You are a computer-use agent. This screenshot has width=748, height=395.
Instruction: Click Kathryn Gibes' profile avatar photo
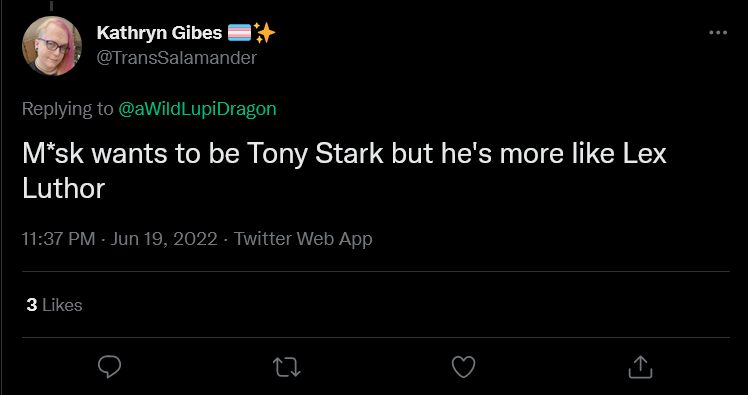(52, 46)
